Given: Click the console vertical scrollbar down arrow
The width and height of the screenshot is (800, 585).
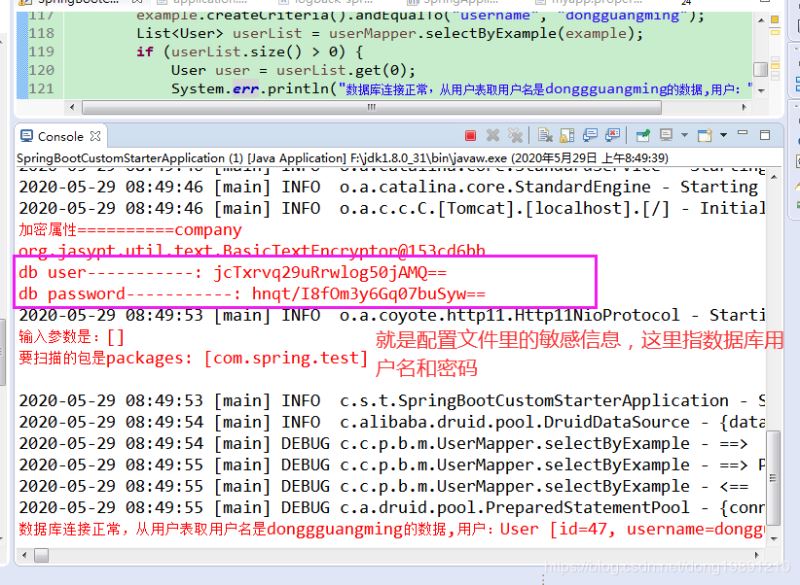Looking at the screenshot, I should coord(774,539).
